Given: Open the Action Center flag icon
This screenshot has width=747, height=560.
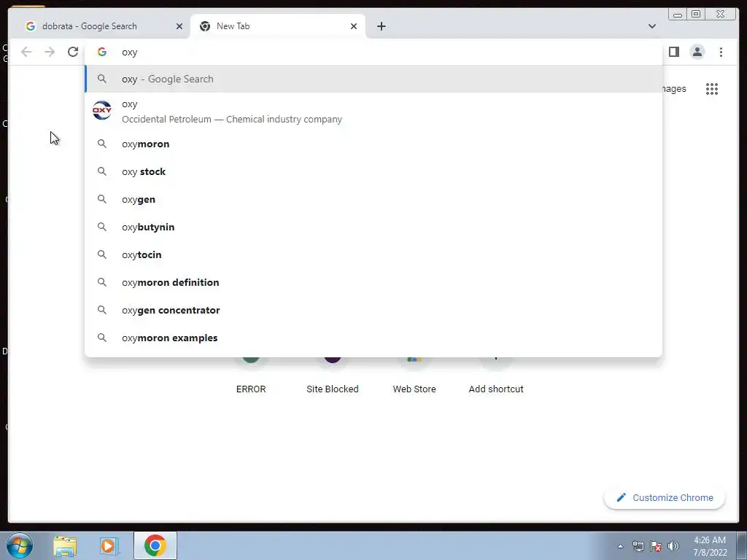Looking at the screenshot, I should 656,546.
